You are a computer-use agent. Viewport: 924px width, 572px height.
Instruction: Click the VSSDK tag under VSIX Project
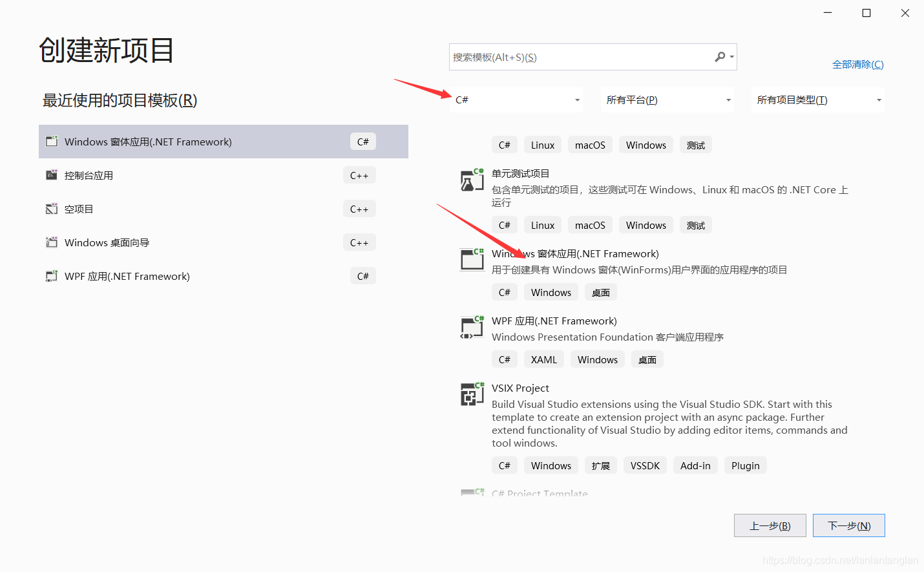[x=645, y=465]
